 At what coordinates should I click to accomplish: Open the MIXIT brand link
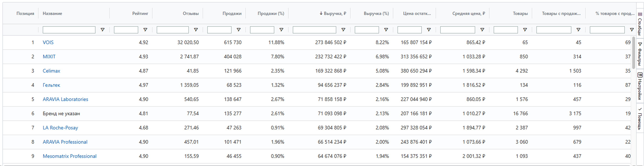click(x=49, y=57)
